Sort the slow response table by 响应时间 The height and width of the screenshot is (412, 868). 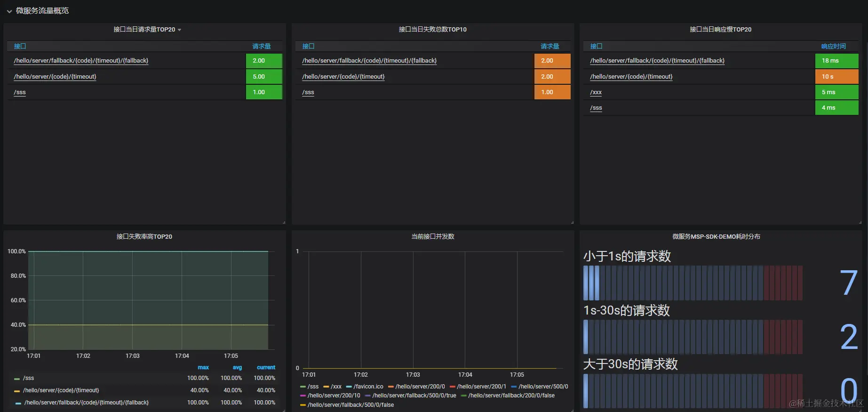pos(833,46)
